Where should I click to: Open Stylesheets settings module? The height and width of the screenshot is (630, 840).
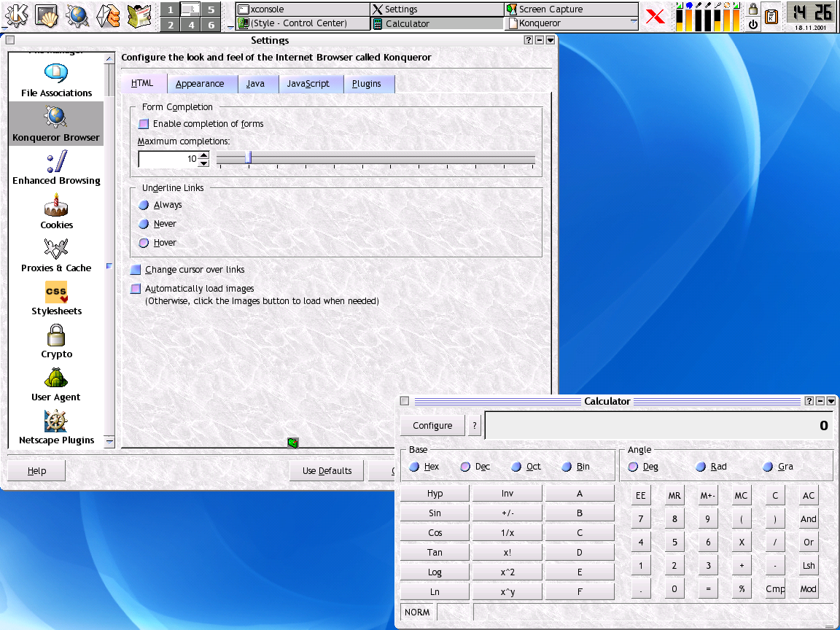pyautogui.click(x=56, y=298)
